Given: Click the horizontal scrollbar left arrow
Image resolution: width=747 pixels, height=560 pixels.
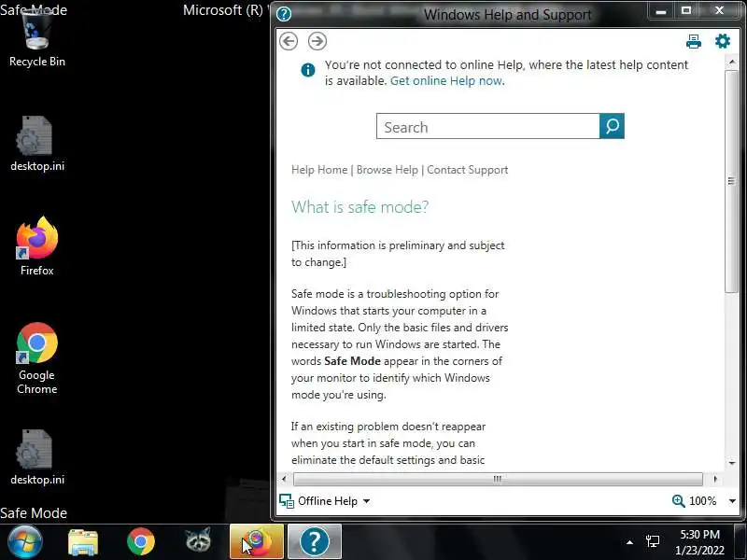Looking at the screenshot, I should (285, 479).
